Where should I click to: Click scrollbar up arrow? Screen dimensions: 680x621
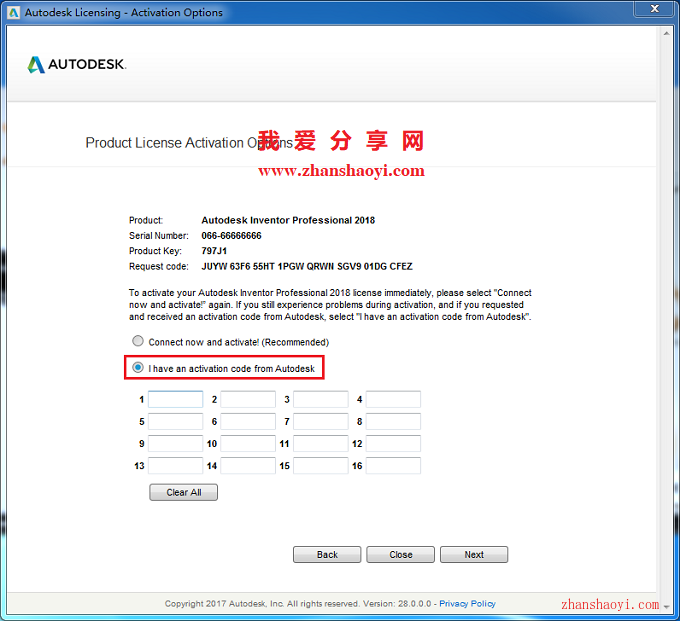pos(667,33)
